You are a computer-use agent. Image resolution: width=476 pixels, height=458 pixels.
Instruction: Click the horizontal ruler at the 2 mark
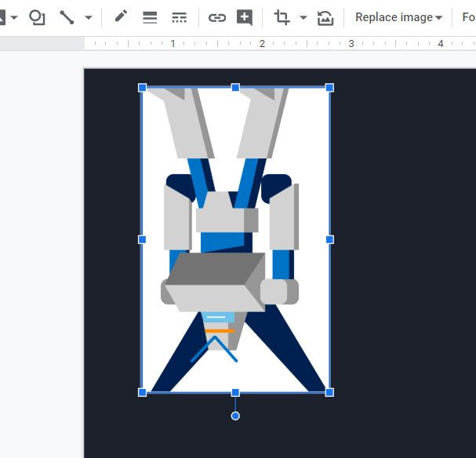(x=262, y=44)
